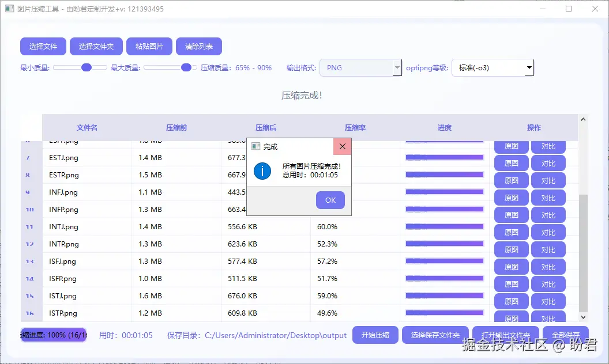Click the 操作 column header

tap(533, 128)
